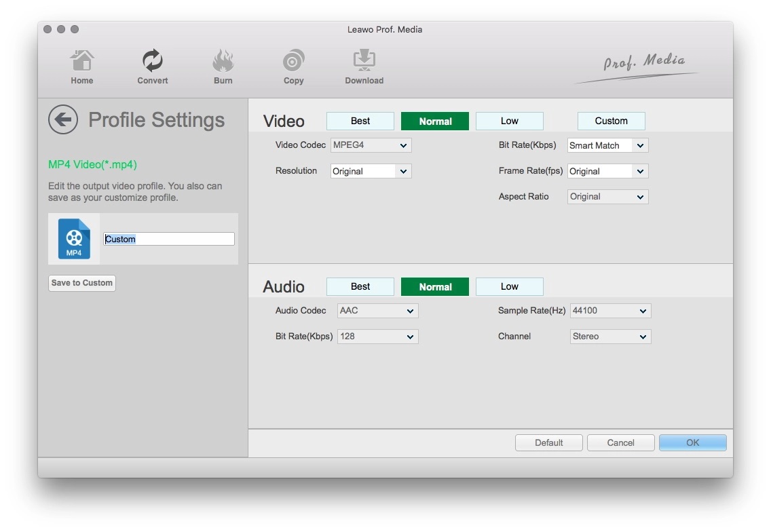Image resolution: width=771 pixels, height=532 pixels.
Task: Open the Frame Rate(fps) dropdown
Action: point(607,172)
